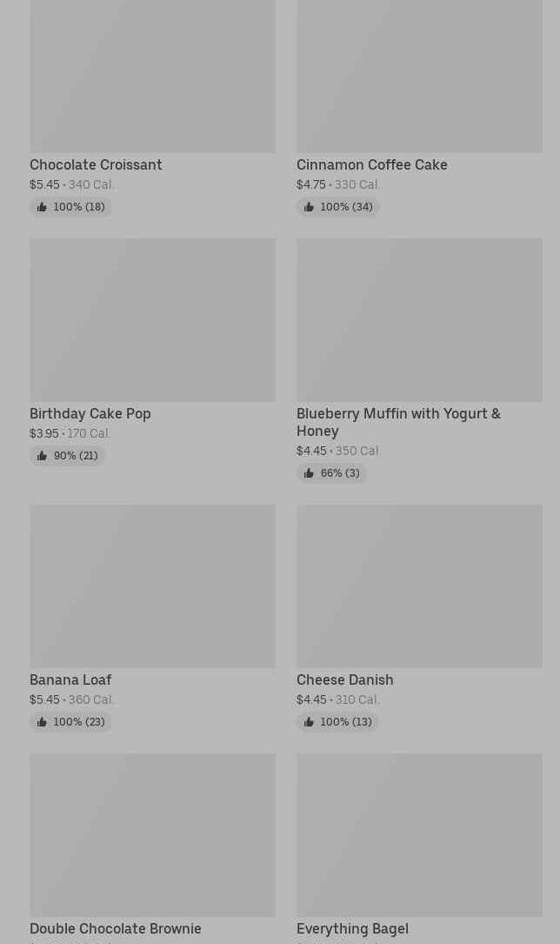This screenshot has width=560, height=944.
Task: Click the Chocolate Croissant title
Action: (x=96, y=164)
